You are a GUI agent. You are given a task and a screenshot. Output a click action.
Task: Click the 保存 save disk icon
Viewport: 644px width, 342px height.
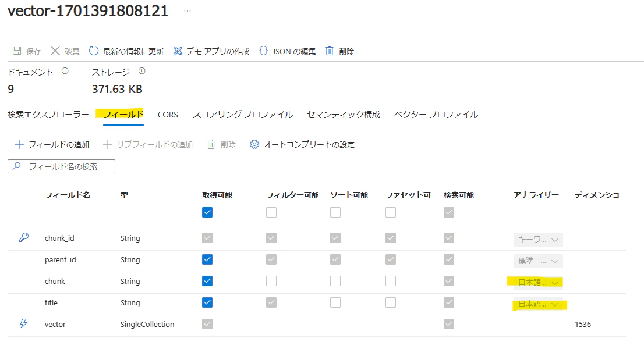pyautogui.click(x=17, y=51)
